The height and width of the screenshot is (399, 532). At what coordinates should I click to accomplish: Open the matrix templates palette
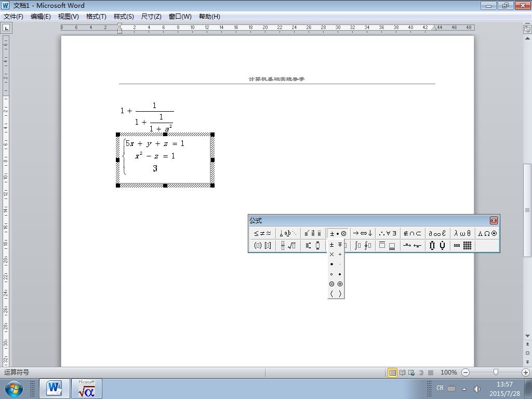[462, 246]
